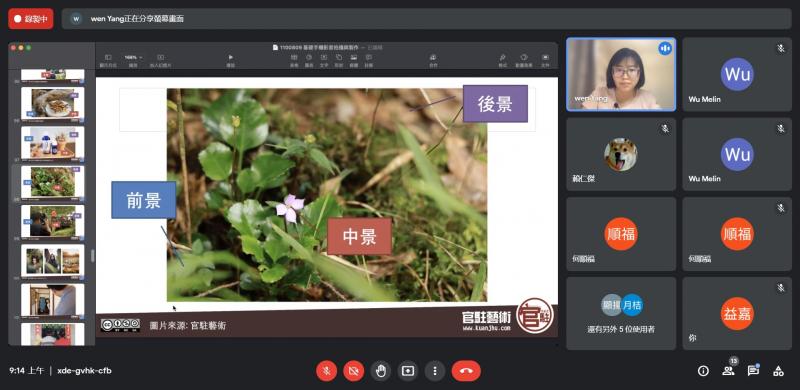Open the Activities panel icon

click(x=778, y=371)
